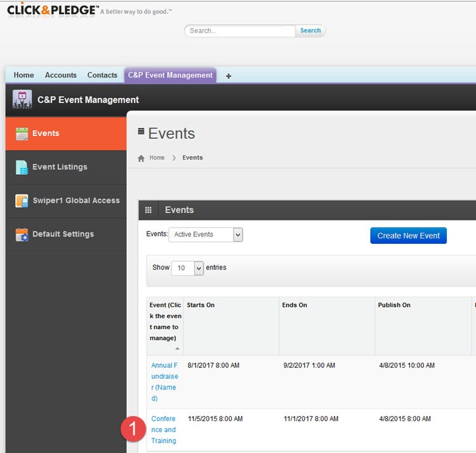Click the Events calendar icon in sidebar
The width and height of the screenshot is (476, 453).
coord(22,133)
